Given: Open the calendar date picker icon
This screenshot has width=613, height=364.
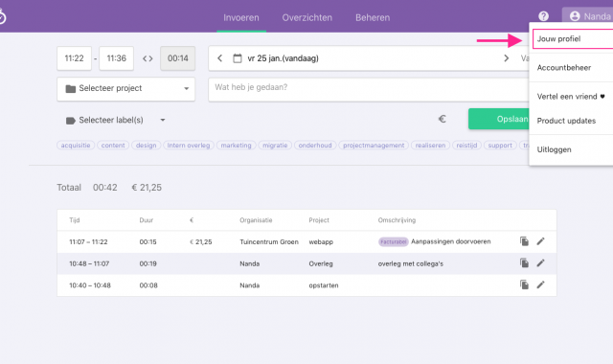Looking at the screenshot, I should point(238,58).
